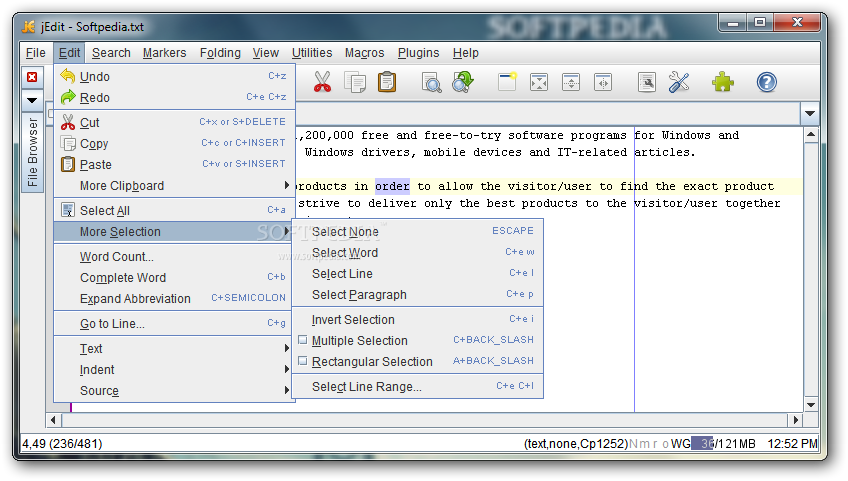848x481 pixels.
Task: Choose Select Line Range entry
Action: click(418, 387)
